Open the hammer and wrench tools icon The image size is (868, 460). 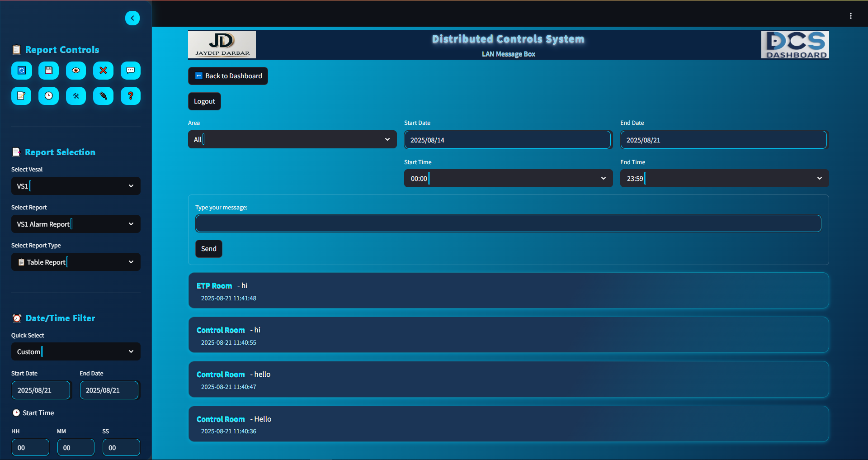point(76,96)
